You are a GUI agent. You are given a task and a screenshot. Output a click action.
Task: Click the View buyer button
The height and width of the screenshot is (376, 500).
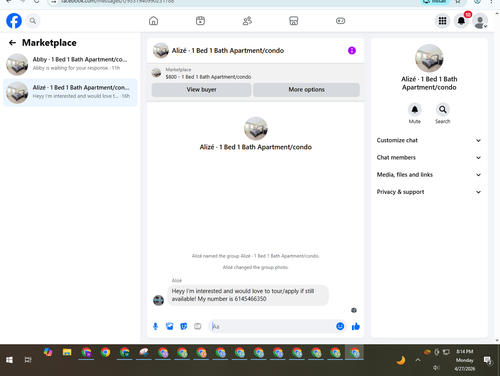click(x=201, y=90)
